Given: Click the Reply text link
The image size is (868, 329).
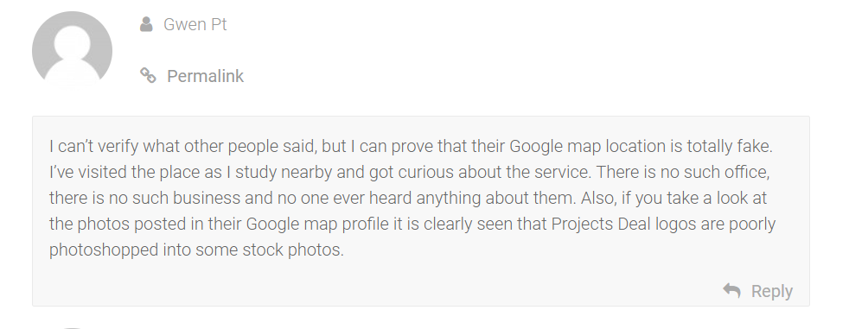Looking at the screenshot, I should click(x=772, y=291).
